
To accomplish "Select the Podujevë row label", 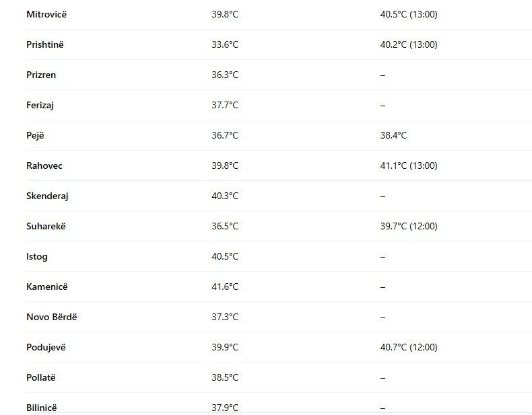I will point(46,347).
